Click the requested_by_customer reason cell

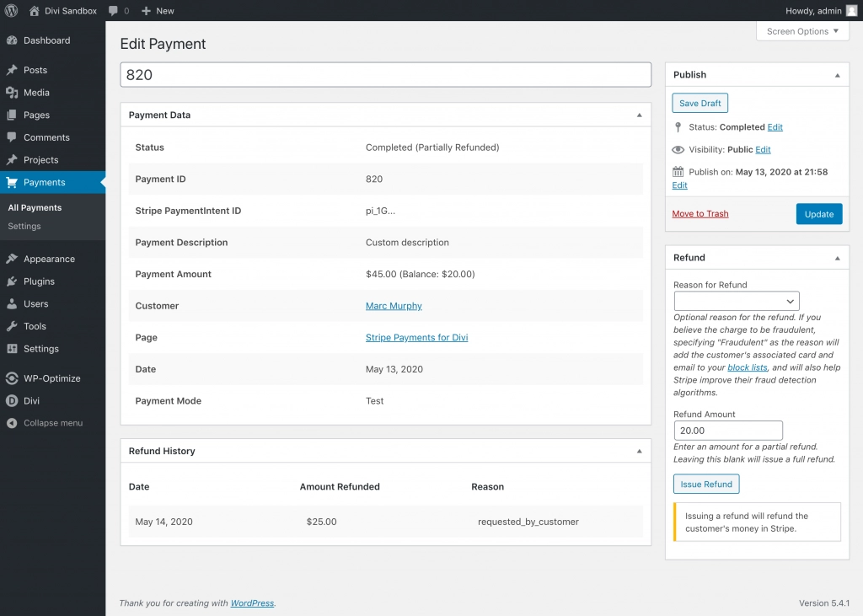tap(528, 522)
